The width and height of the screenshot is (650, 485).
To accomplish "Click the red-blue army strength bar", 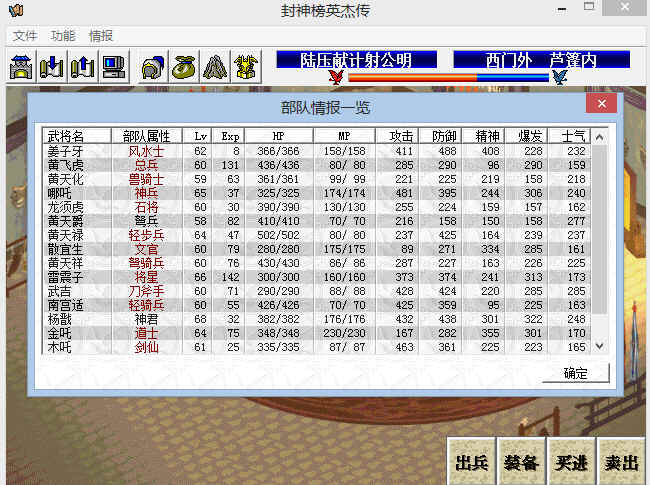I will [449, 78].
